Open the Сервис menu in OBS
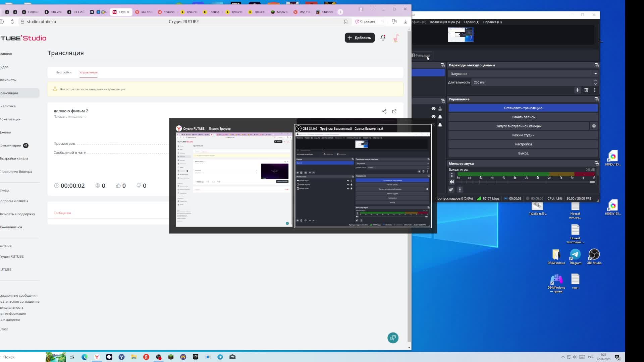 471,22
